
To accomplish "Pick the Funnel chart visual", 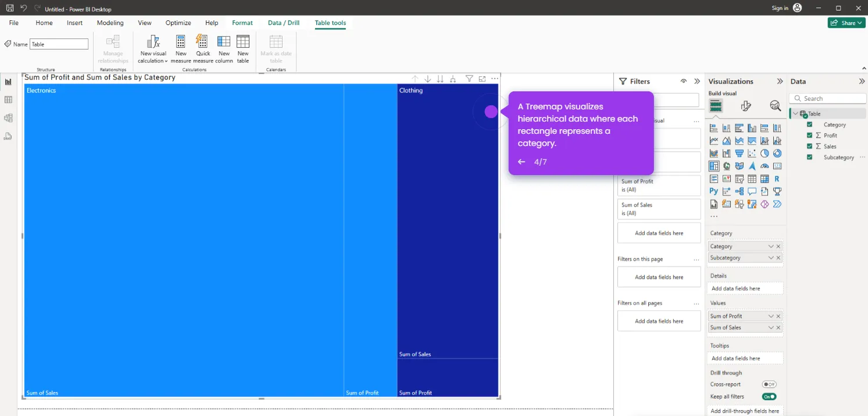I will point(740,154).
